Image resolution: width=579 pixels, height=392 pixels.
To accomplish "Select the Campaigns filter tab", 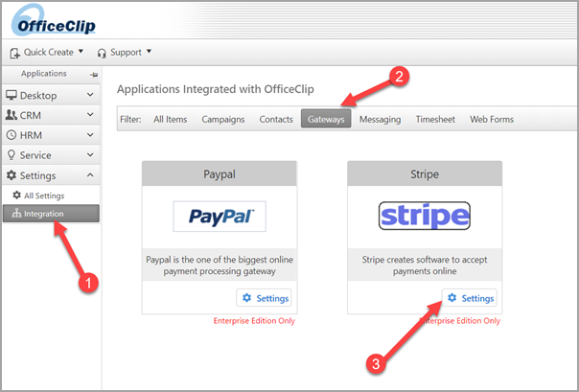I will pos(223,119).
